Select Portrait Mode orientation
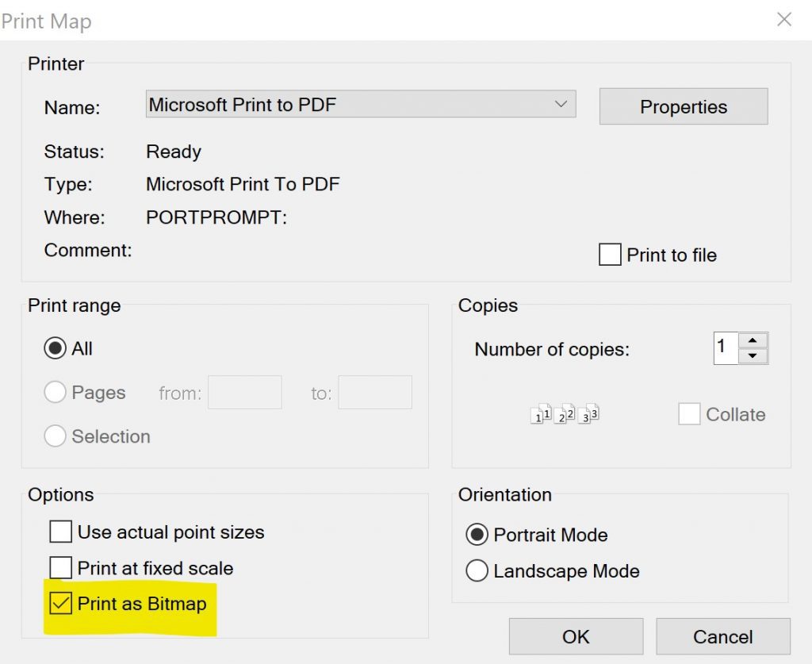The height and width of the screenshot is (664, 812). (476, 535)
